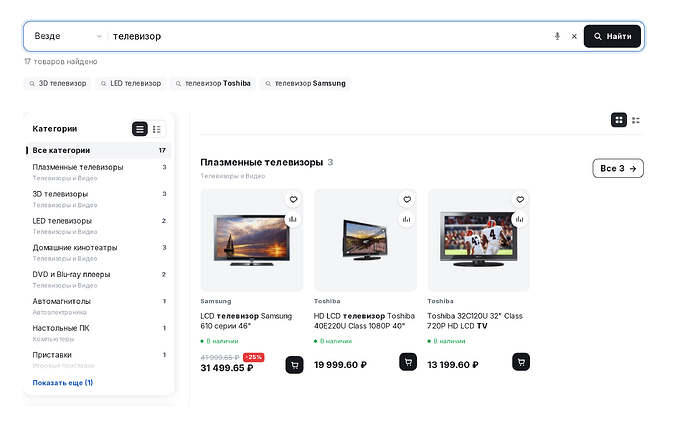Click the microphone voice search icon
This screenshot has width=690, height=429.
coord(557,36)
